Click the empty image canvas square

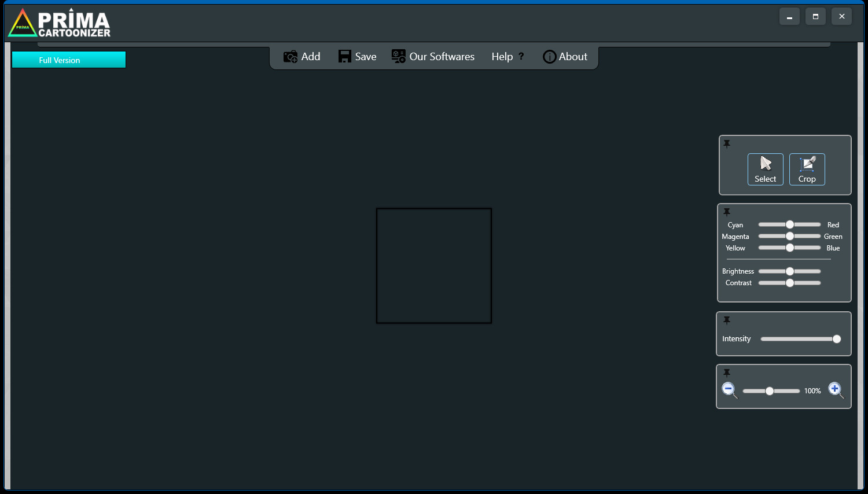(x=434, y=266)
